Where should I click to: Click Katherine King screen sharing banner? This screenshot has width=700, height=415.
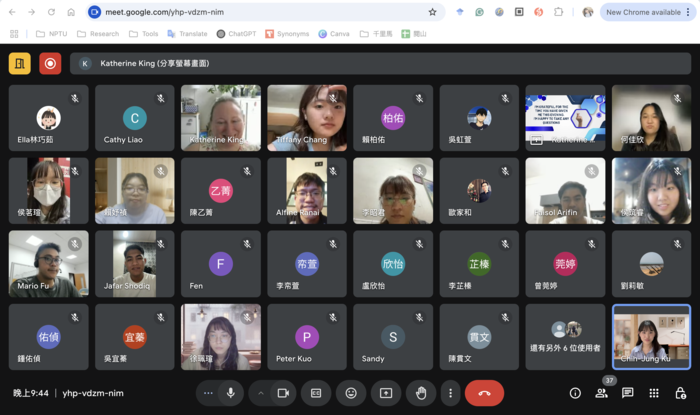(380, 63)
